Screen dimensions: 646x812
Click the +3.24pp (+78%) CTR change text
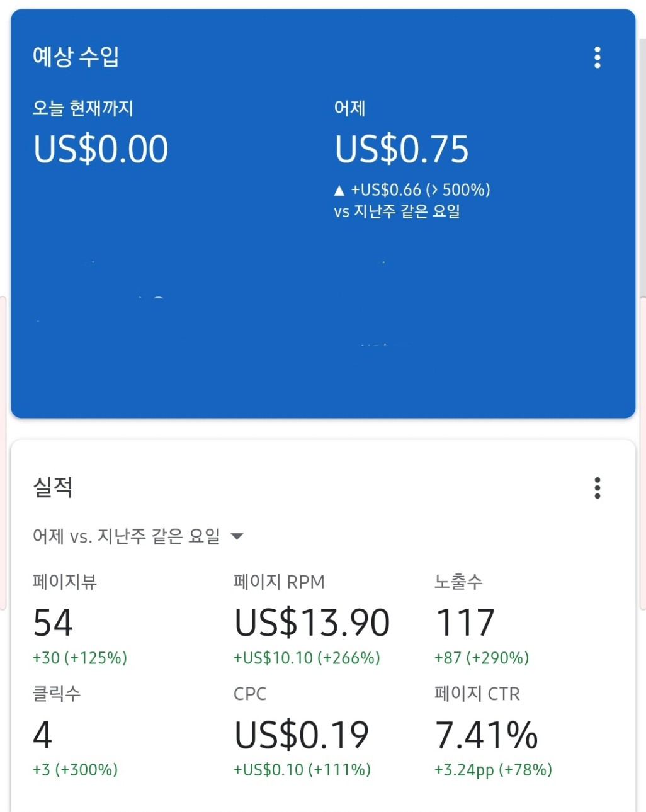[493, 770]
